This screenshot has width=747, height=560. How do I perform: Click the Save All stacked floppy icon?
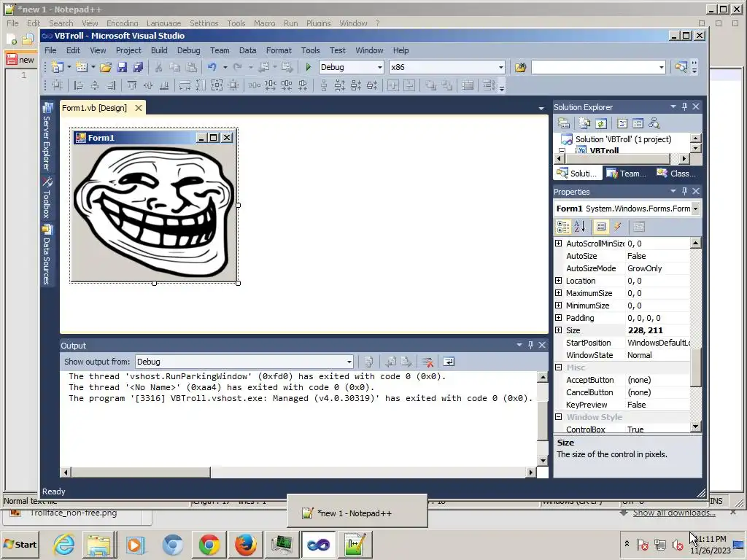138,67
